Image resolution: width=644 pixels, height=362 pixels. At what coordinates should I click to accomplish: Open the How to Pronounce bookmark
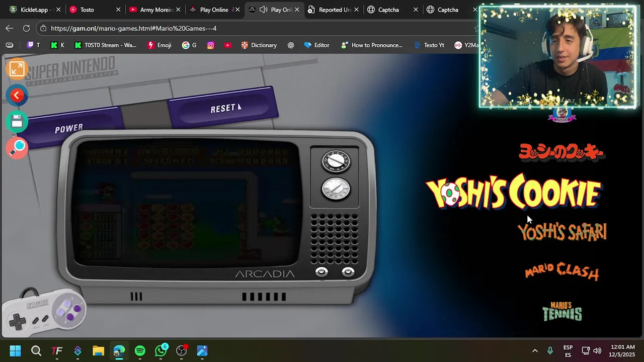371,45
